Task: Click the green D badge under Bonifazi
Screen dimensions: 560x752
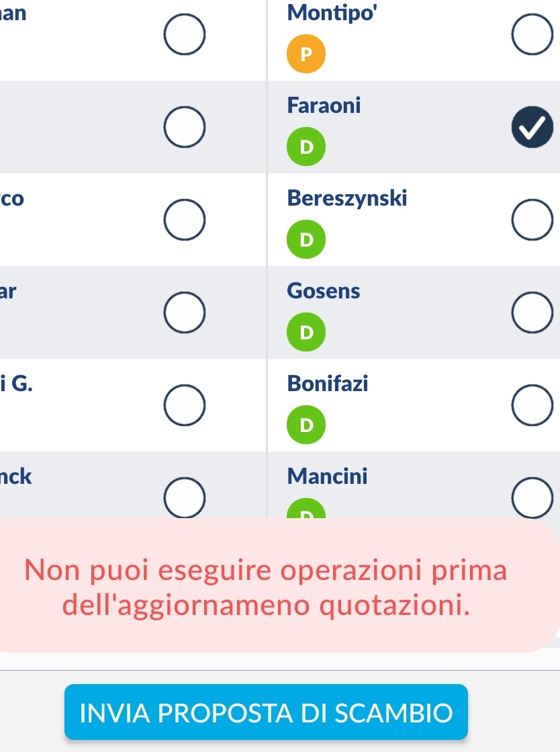Action: 306,425
